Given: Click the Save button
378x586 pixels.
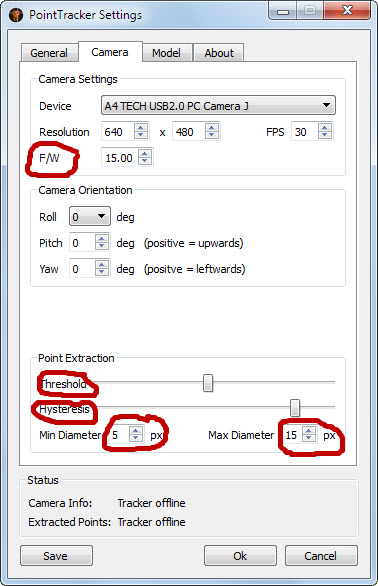Looking at the screenshot, I should 56,555.
